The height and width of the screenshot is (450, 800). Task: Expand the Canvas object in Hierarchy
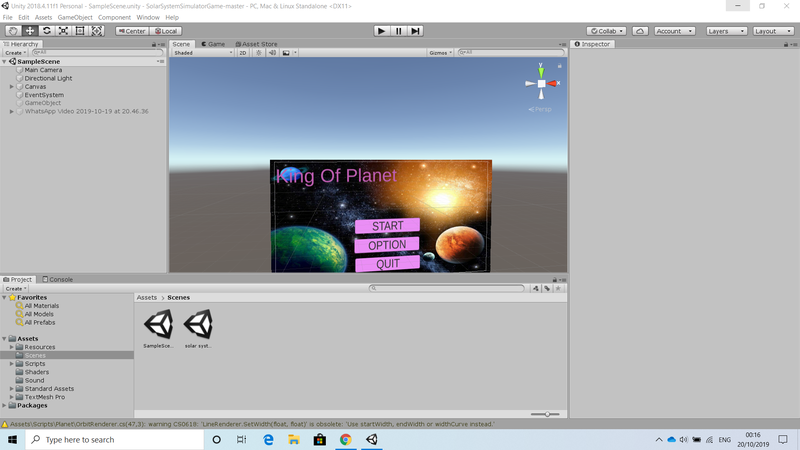tap(12, 87)
